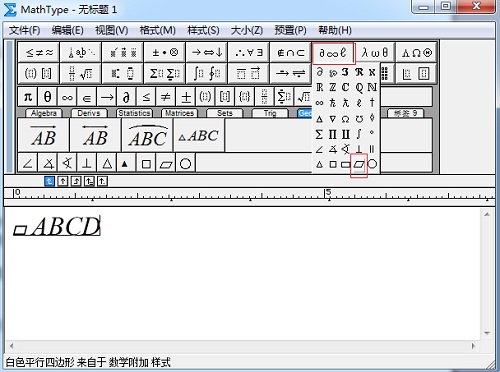Click vertical scrollbar down arrow
The height and width of the screenshot is (372, 500).
click(x=487, y=333)
